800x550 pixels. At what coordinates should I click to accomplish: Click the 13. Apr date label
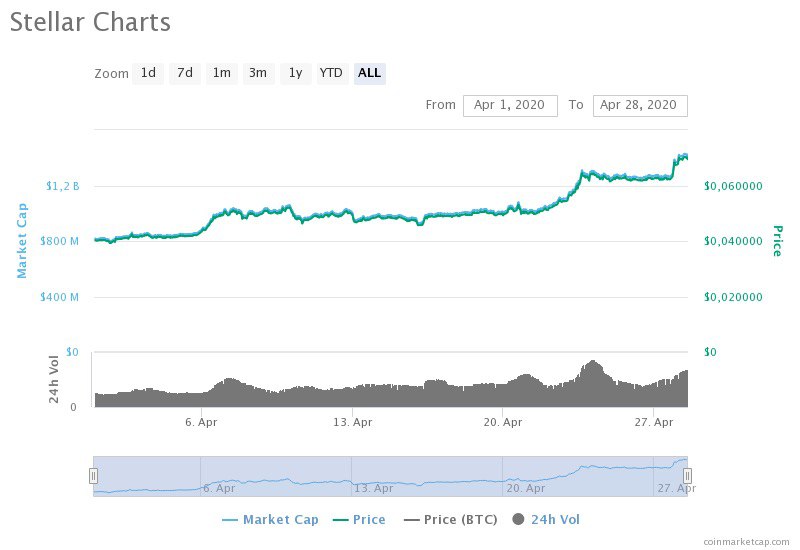tap(353, 422)
